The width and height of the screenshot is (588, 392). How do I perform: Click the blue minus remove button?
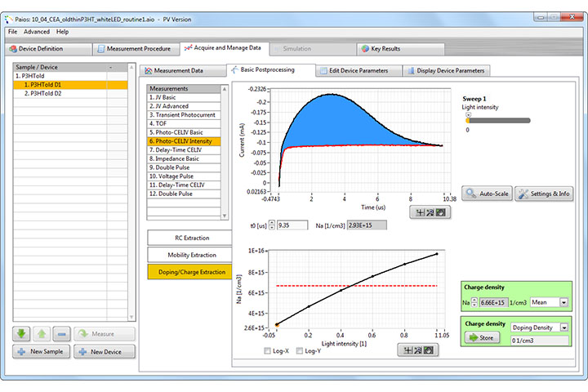click(x=62, y=333)
